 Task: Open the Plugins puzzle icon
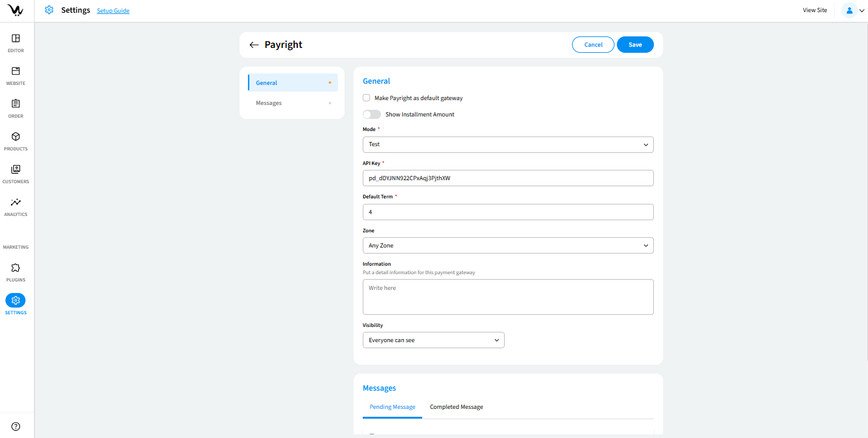click(x=16, y=268)
